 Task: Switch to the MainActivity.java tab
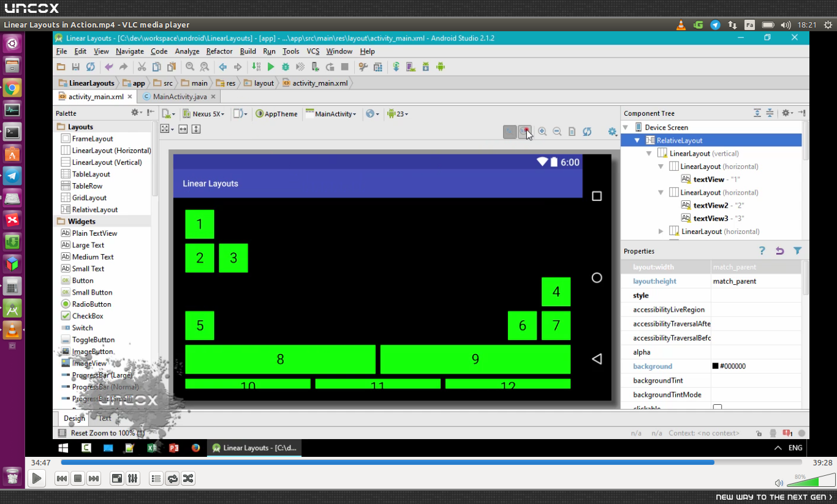(180, 97)
